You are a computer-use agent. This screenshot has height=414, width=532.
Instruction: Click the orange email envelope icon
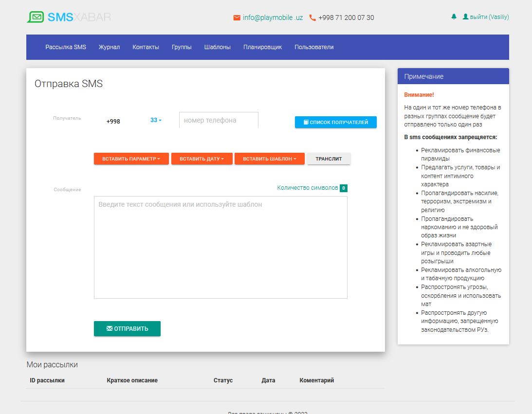pyautogui.click(x=237, y=18)
